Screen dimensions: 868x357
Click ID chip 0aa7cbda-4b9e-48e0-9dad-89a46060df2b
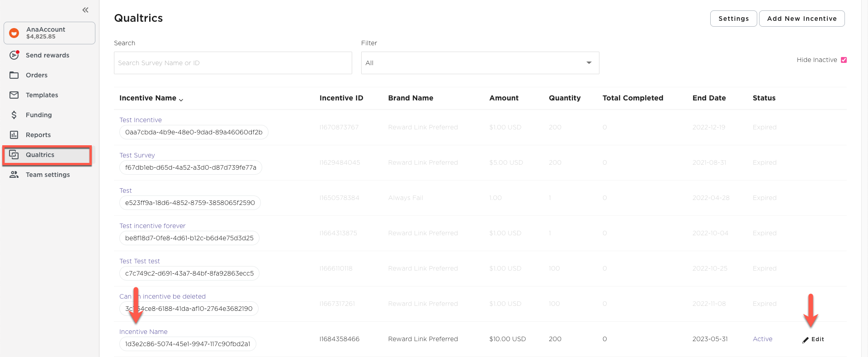tap(194, 132)
